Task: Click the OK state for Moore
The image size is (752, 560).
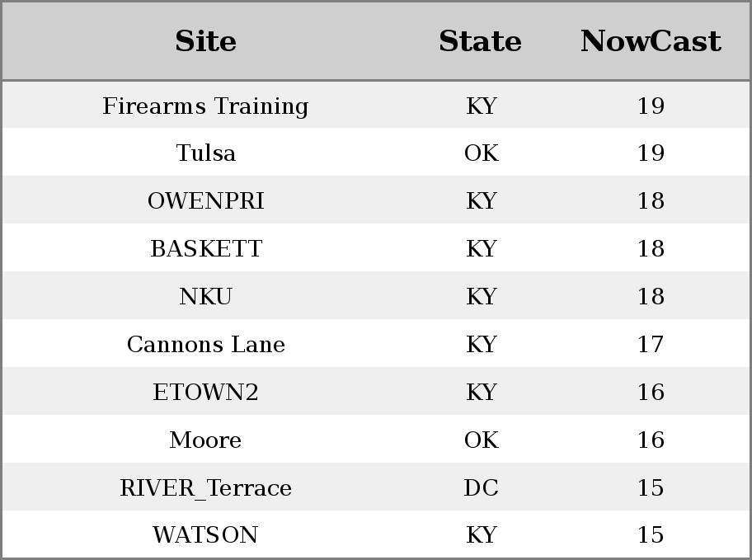Action: click(x=482, y=440)
